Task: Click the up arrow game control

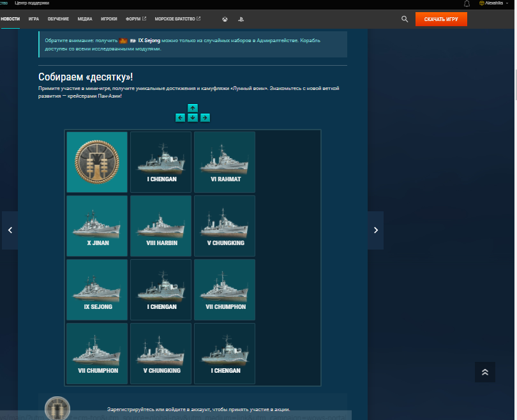Action: (193, 108)
